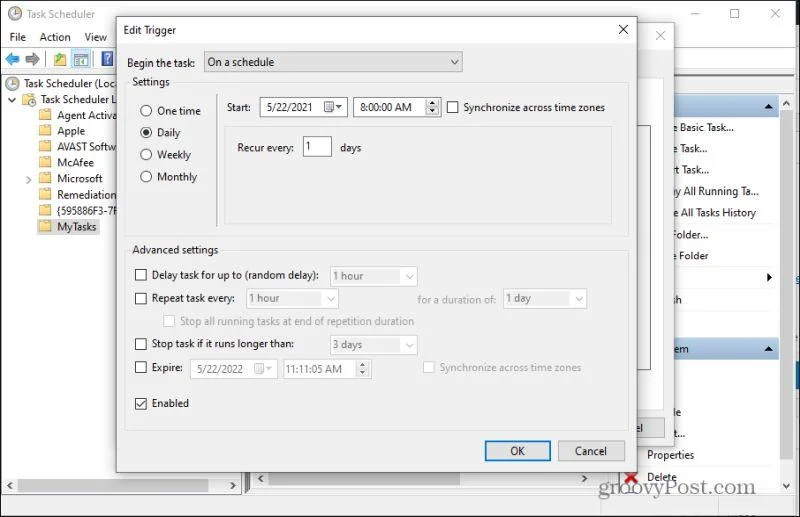800x517 pixels.
Task: Click the center pane horizontal scrollbar thumb
Action: 364,479
